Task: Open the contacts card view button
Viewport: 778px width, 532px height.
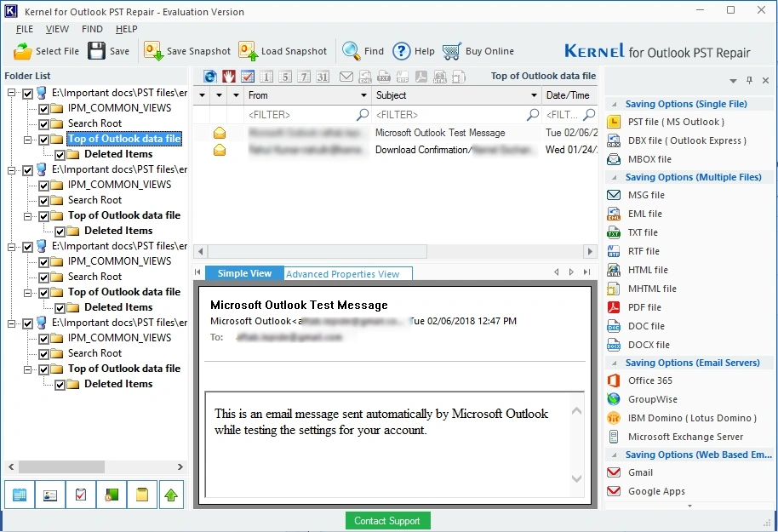Action: pyautogui.click(x=50, y=495)
